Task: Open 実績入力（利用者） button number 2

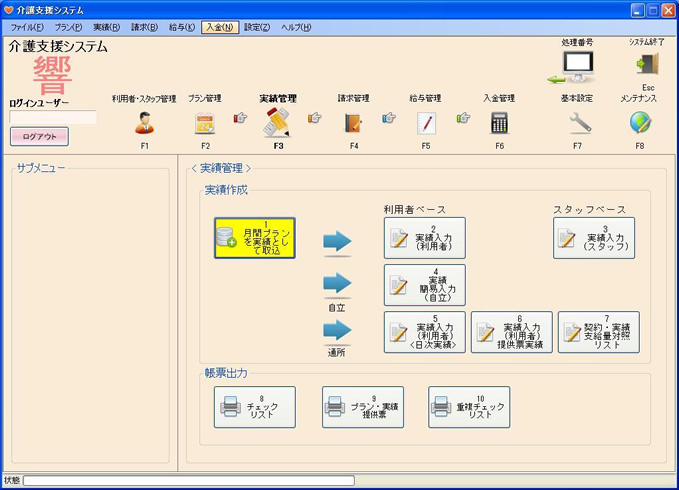Action: click(424, 238)
